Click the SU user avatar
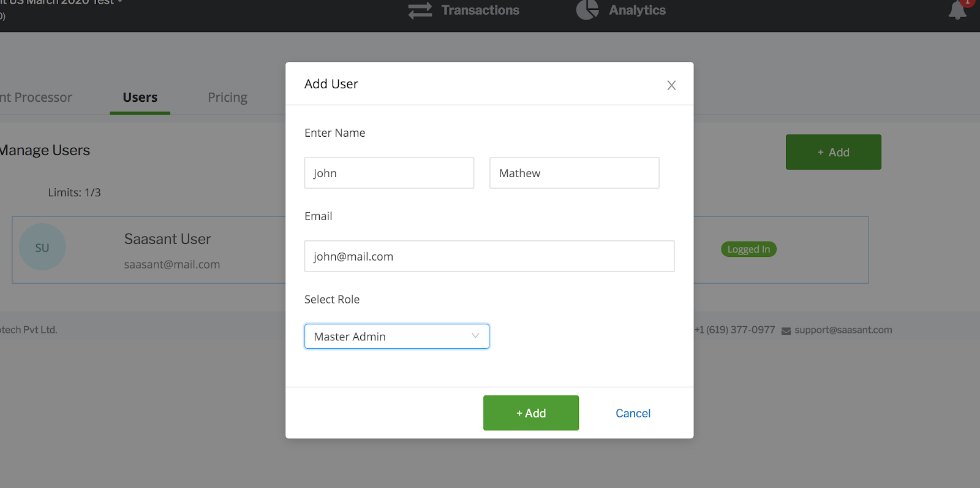This screenshot has height=488, width=980. 42,247
